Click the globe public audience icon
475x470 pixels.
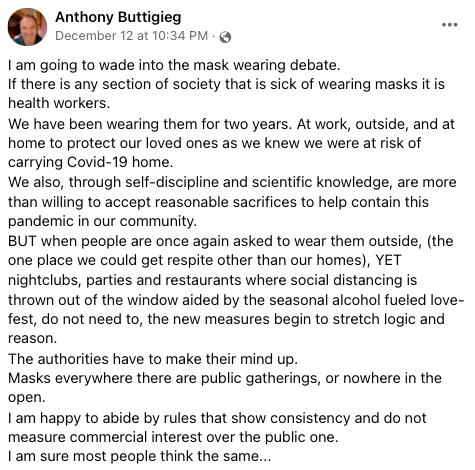tap(225, 37)
